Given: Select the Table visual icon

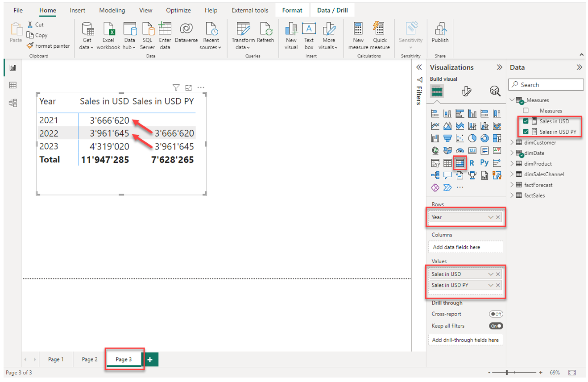Looking at the screenshot, I should [447, 163].
